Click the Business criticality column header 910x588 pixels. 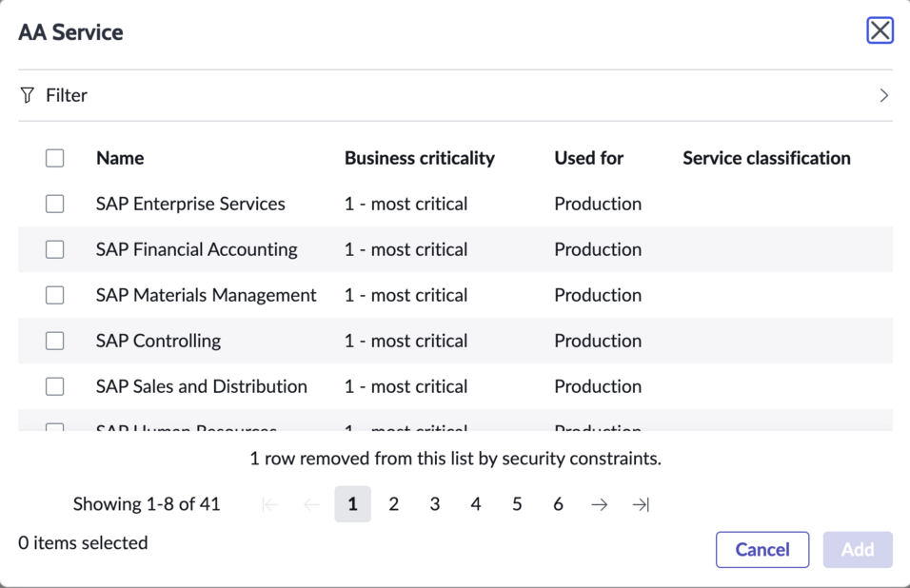coord(420,158)
